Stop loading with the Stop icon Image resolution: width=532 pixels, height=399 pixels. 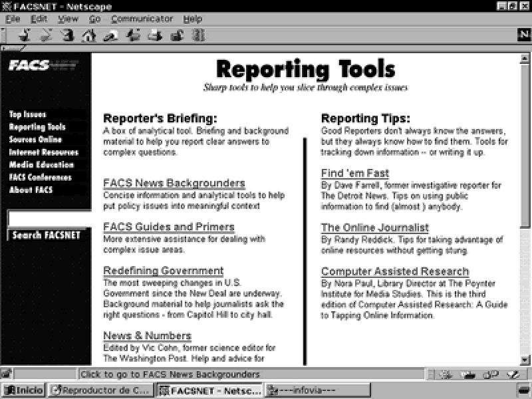(x=198, y=35)
